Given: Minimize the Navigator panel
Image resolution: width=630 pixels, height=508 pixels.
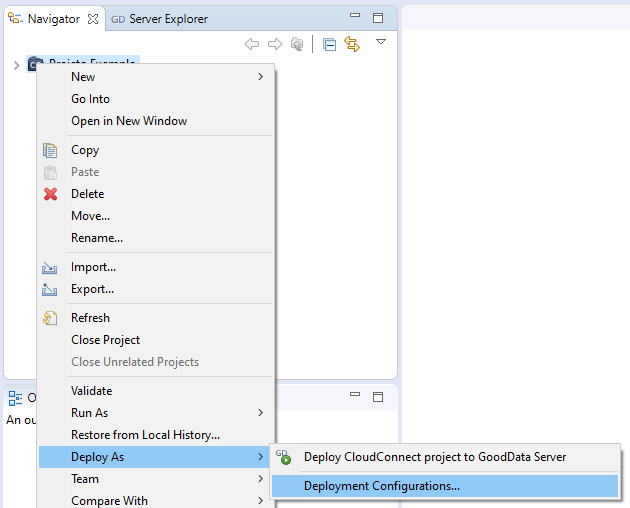Looking at the screenshot, I should [x=355, y=15].
